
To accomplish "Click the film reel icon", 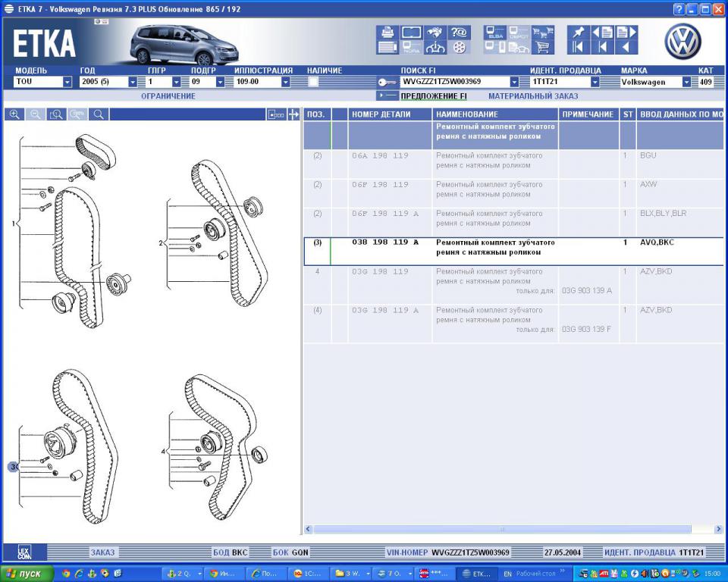I will (459, 47).
